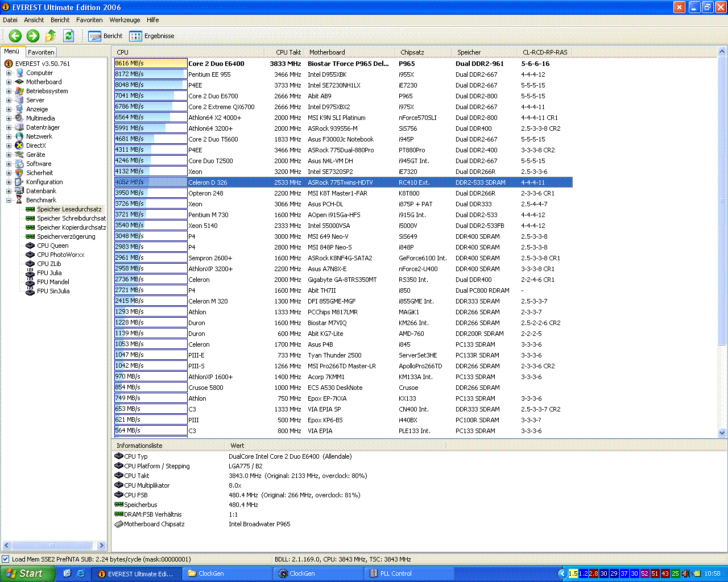Select CPU Queen benchmark icon
The image size is (728, 582).
click(30, 246)
